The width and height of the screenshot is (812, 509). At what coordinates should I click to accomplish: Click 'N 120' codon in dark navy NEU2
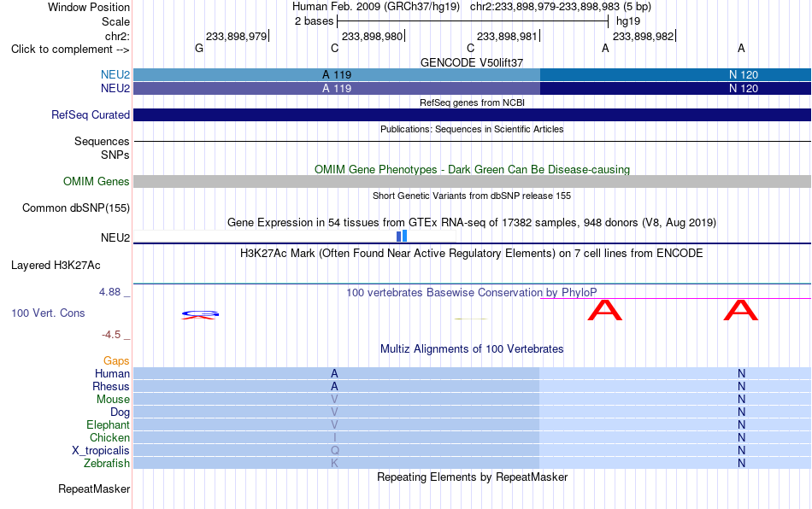click(x=743, y=89)
